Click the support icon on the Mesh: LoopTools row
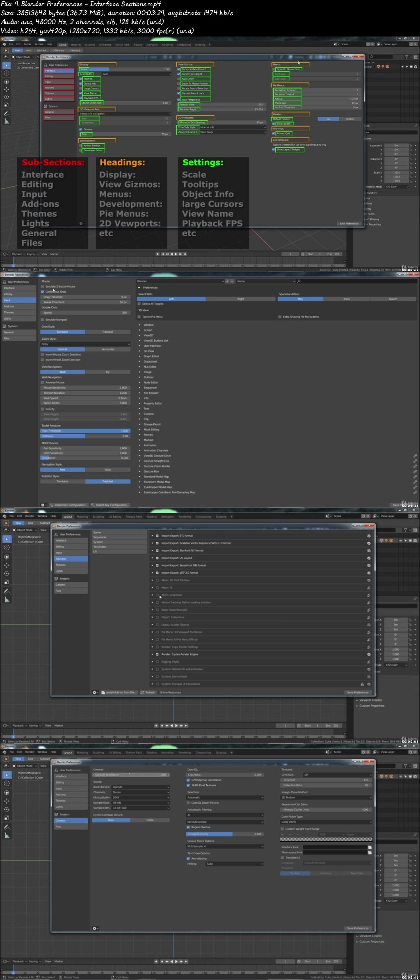The image size is (420, 980). (x=369, y=595)
